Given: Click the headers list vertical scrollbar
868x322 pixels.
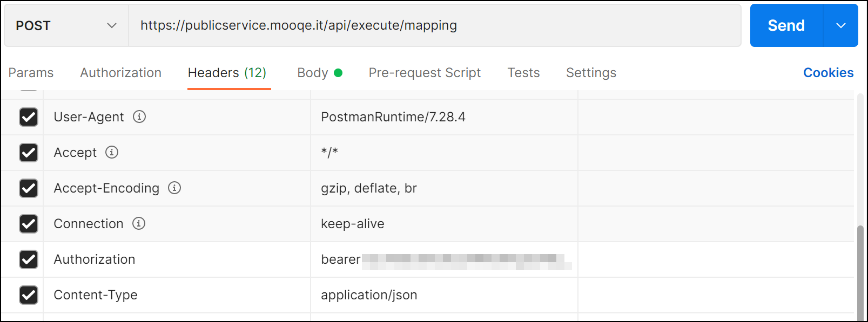Looking at the screenshot, I should coord(860,270).
